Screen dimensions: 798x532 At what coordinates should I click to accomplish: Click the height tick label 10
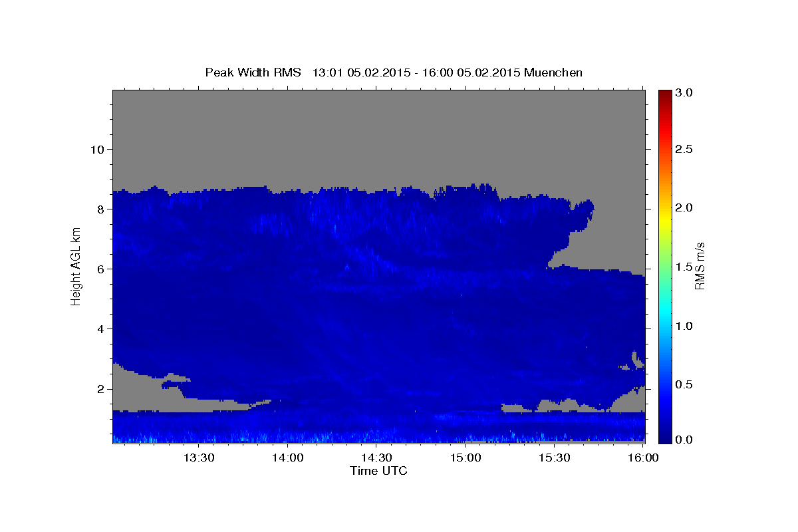pos(96,149)
